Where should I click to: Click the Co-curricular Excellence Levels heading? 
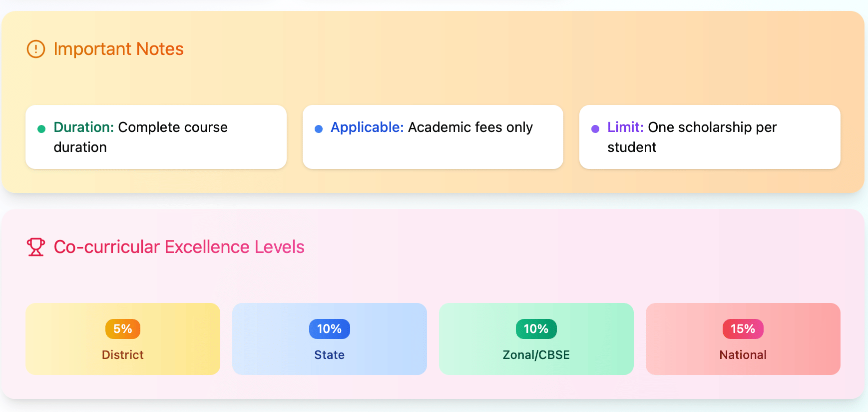[179, 247]
